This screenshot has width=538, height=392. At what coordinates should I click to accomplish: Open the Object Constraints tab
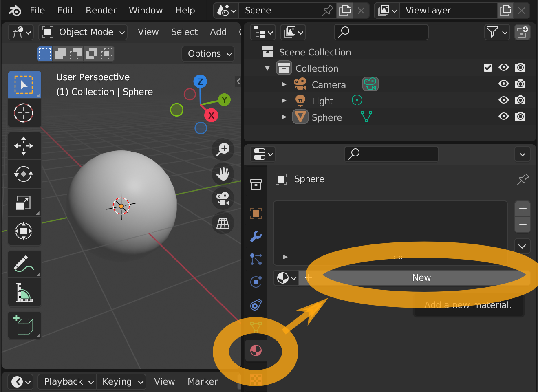point(256,304)
